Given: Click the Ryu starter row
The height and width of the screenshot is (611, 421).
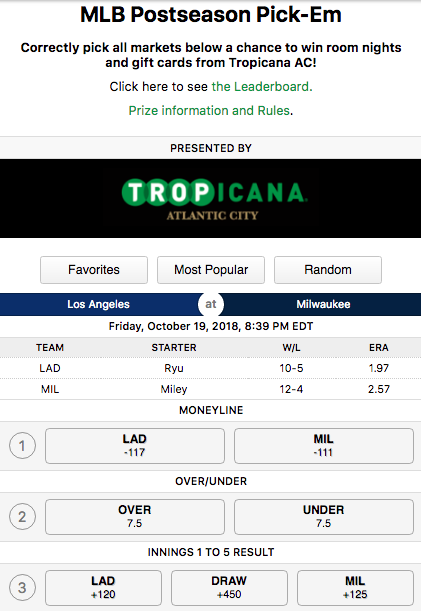Looking at the screenshot, I should 210,368.
